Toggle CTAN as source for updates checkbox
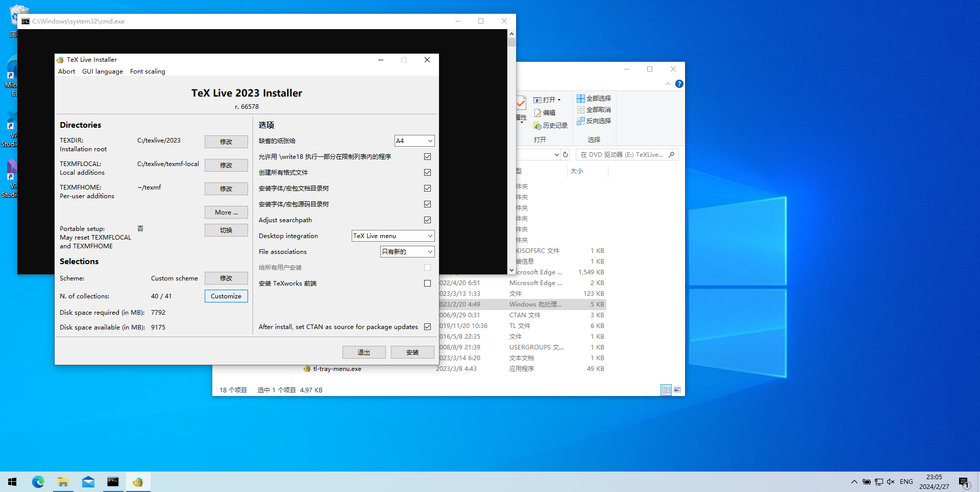Image resolution: width=980 pixels, height=492 pixels. pos(427,327)
